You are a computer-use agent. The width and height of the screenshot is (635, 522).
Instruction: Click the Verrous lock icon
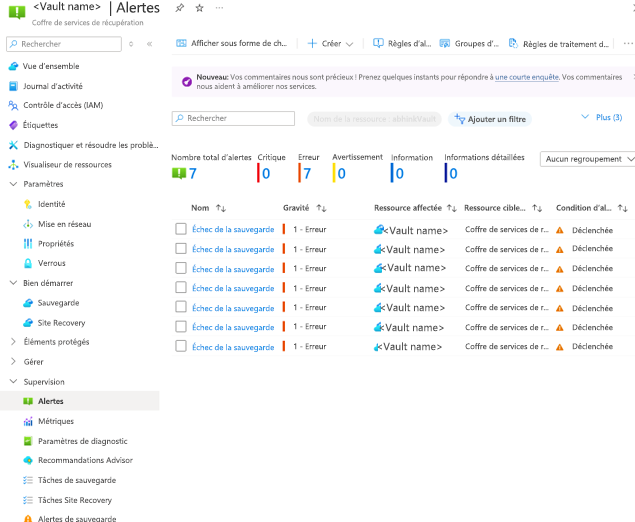tap(28, 263)
